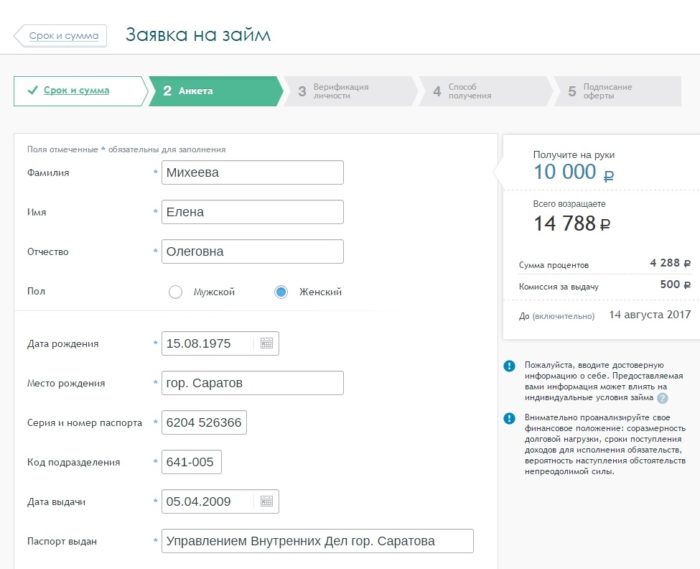Click the 'Имя' field containing Елена
700x569 pixels.
tap(252, 212)
